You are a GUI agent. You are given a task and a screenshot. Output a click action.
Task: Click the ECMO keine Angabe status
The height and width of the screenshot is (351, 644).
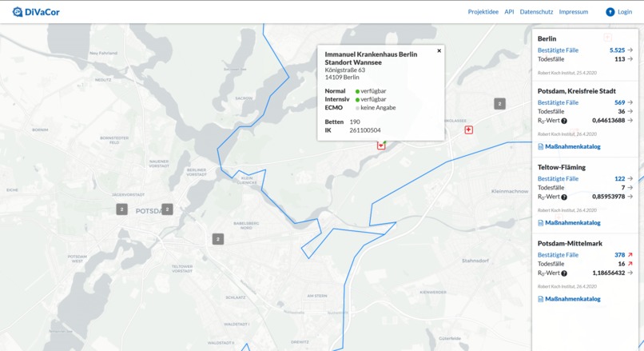point(376,108)
